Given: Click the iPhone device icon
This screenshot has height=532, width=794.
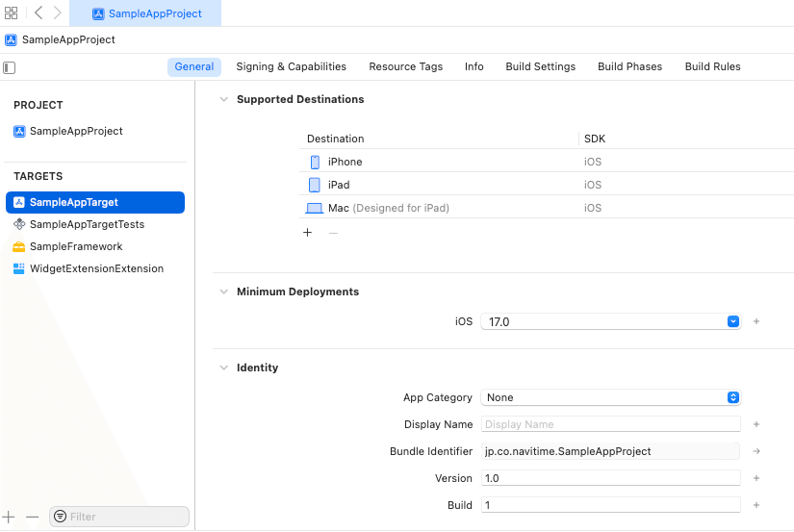Looking at the screenshot, I should pos(315,162).
